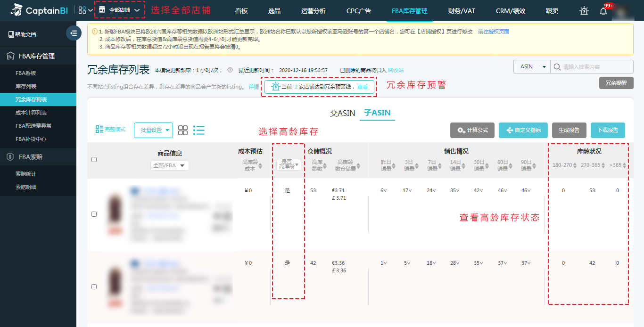Switch to the 父ASIN tab
This screenshot has width=644, height=327.
(x=343, y=113)
